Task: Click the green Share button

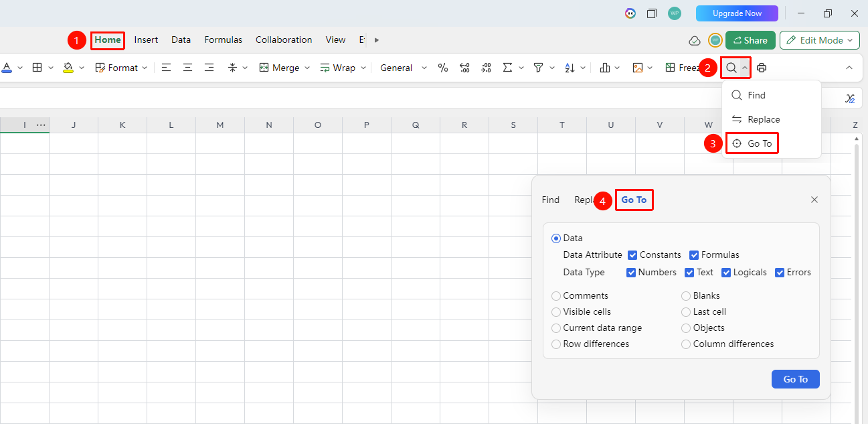Action: coord(750,40)
